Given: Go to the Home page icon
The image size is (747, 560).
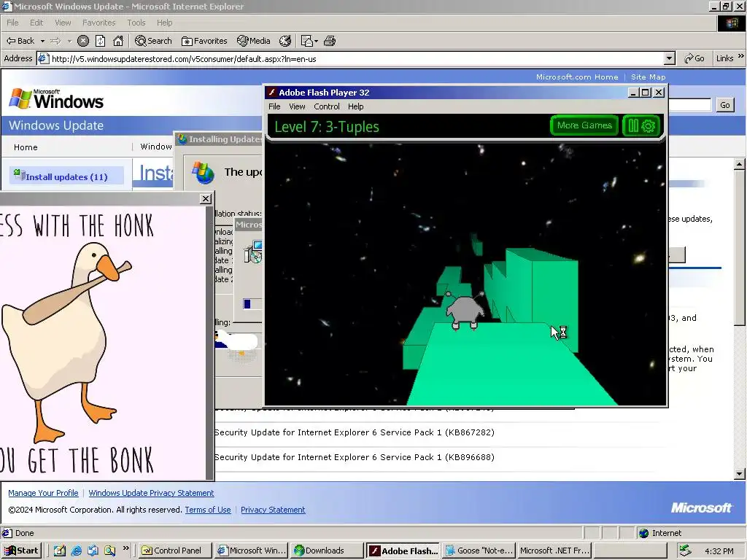Looking at the screenshot, I should [118, 41].
